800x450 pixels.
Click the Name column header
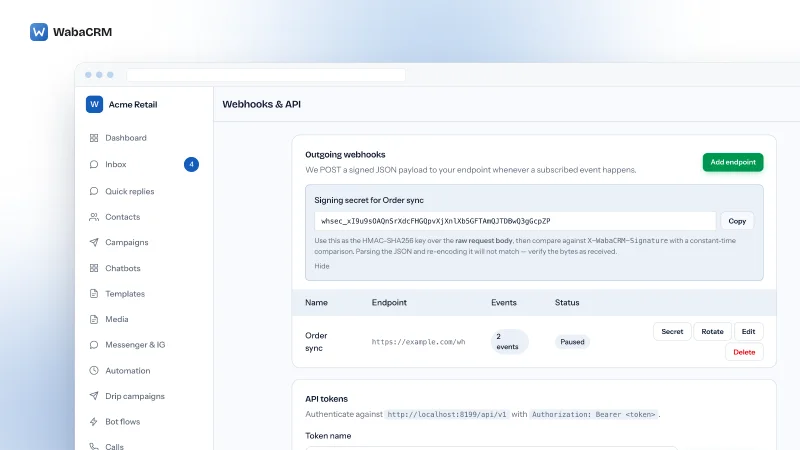tap(316, 303)
